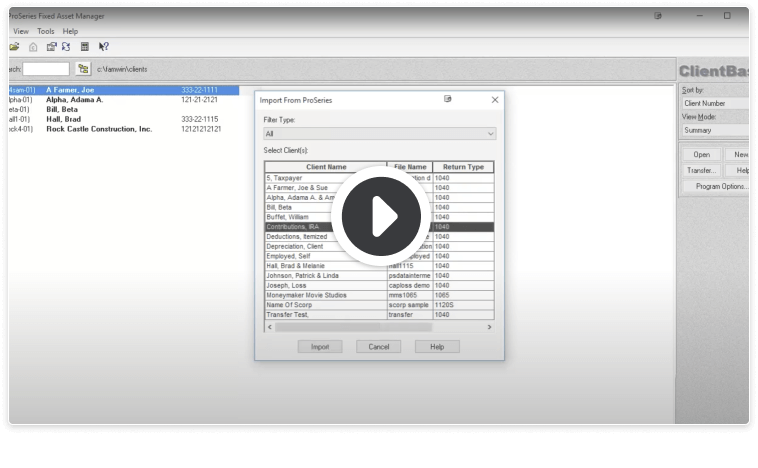
Task: Select the A Farmer, Joe client row
Action: tap(124, 90)
